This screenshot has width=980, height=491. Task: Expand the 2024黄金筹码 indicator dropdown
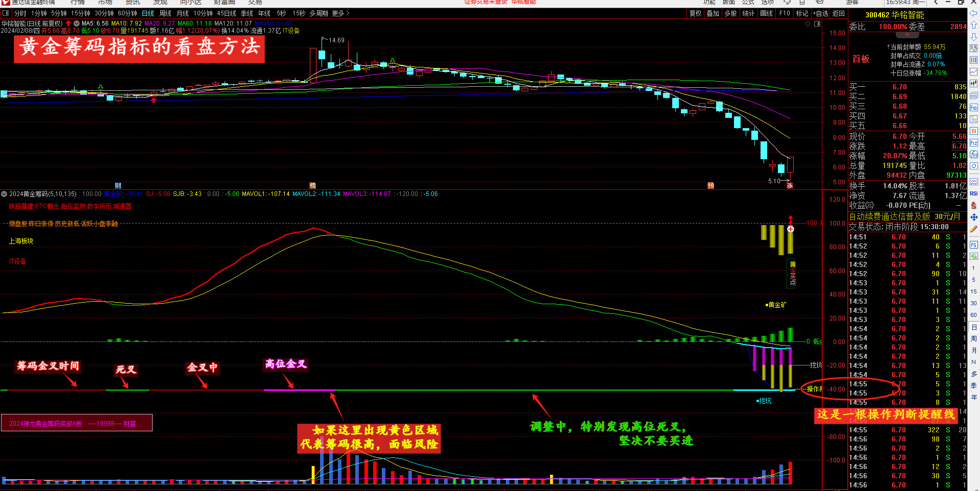pyautogui.click(x=4, y=194)
